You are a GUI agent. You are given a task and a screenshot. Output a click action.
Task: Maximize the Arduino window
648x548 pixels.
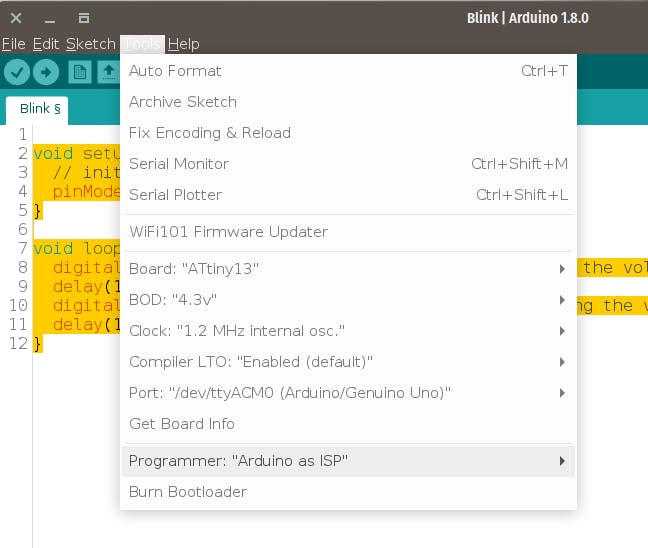pos(84,18)
